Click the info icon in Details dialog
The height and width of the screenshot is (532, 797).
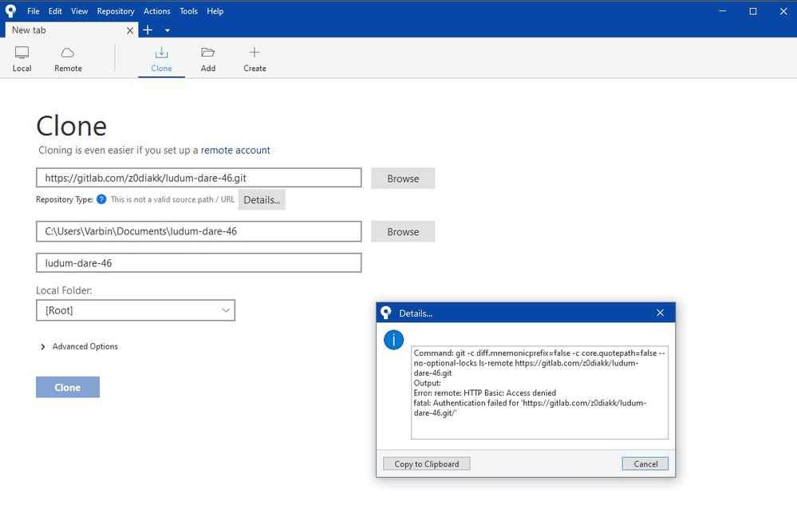click(393, 340)
